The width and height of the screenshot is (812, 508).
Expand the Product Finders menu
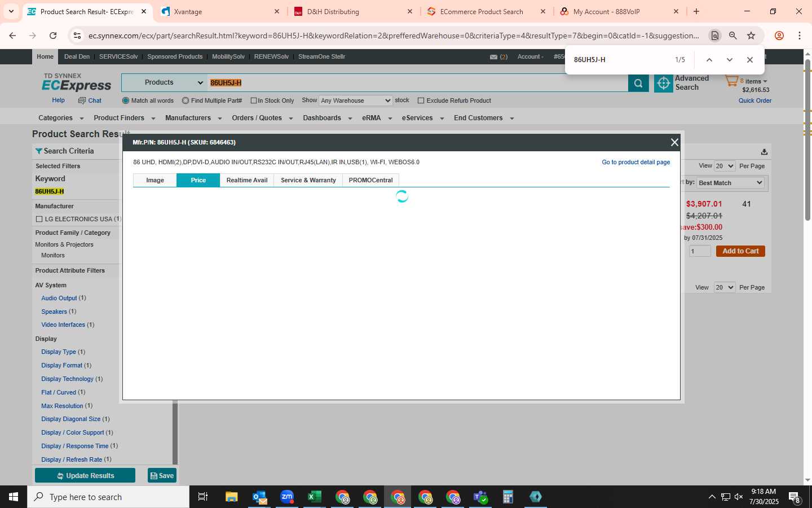124,118
